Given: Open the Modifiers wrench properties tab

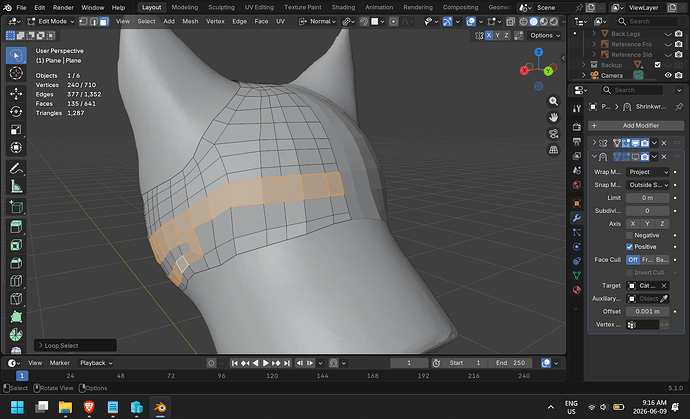Looking at the screenshot, I should click(576, 218).
